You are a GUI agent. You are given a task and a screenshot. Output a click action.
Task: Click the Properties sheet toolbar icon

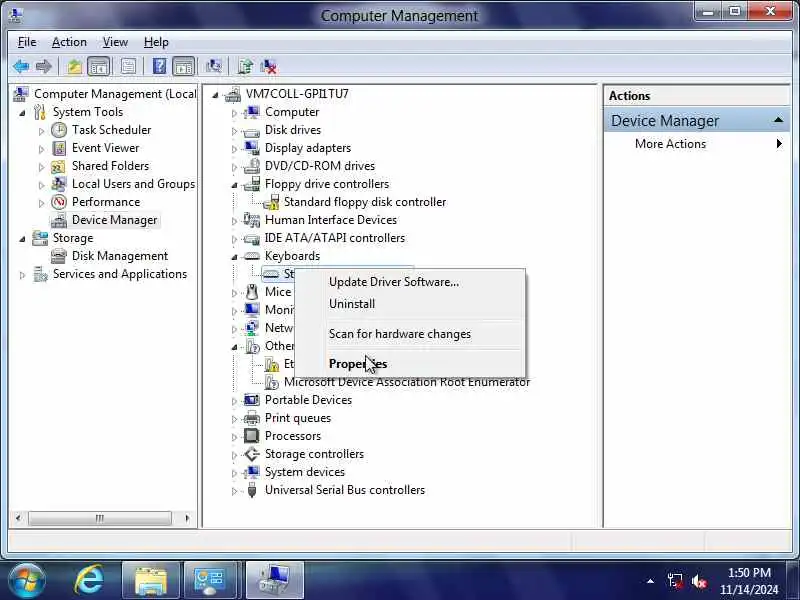click(128, 66)
